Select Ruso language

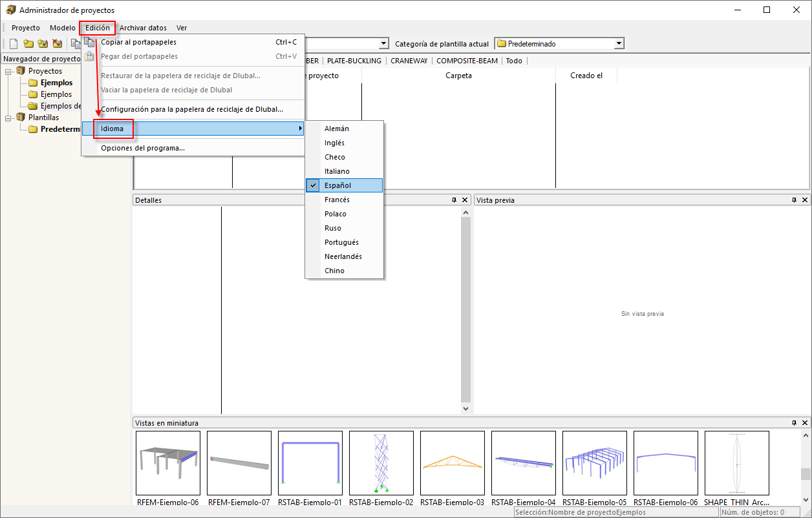(x=345, y=228)
